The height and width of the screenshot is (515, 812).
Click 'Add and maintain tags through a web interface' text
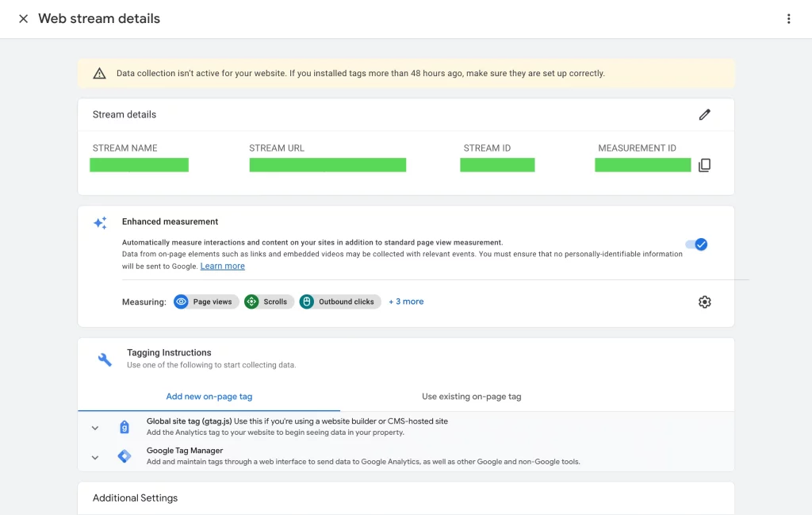click(363, 462)
